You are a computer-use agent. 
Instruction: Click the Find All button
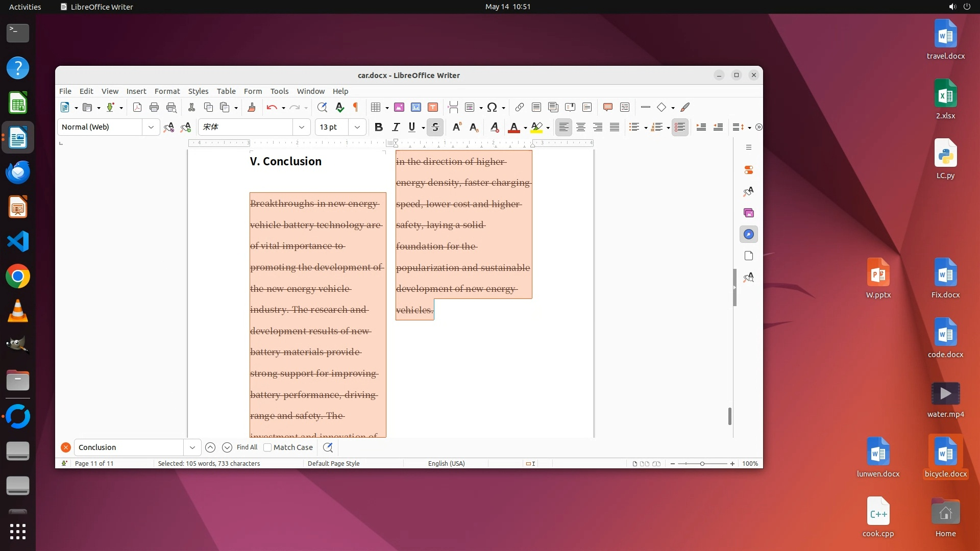(x=247, y=447)
